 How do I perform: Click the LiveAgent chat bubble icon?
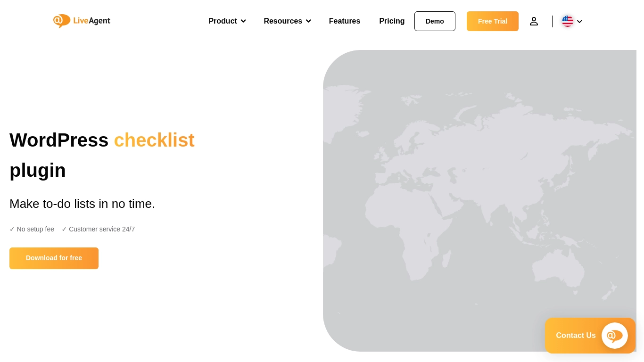point(614,336)
